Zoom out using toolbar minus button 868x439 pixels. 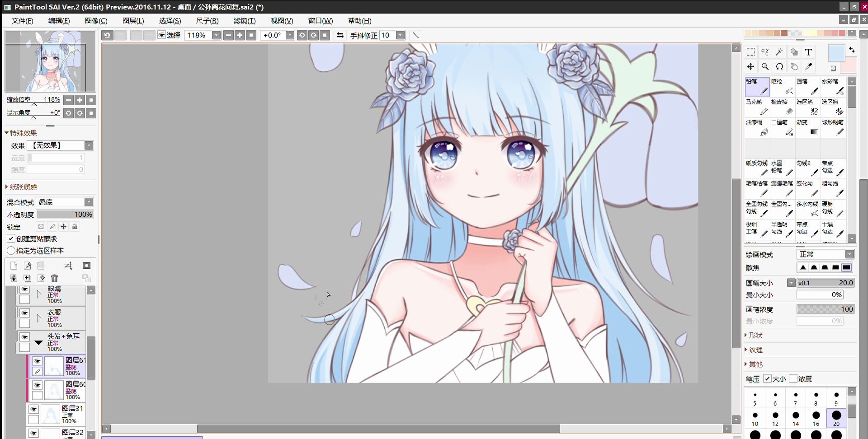[x=229, y=35]
